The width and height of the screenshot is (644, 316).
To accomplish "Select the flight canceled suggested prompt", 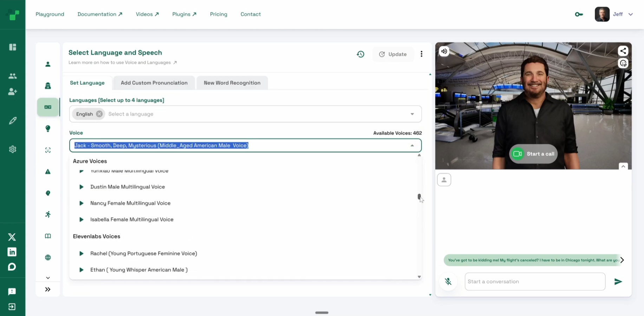I will tap(532, 260).
